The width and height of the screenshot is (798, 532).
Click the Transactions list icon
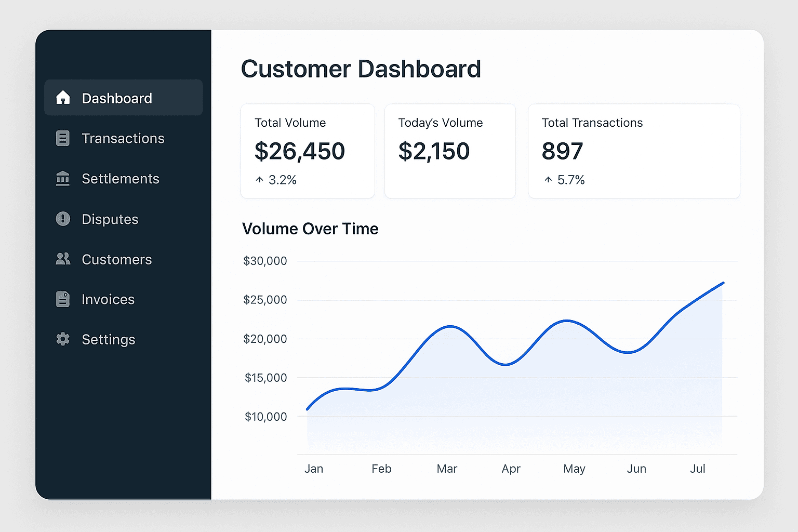(63, 138)
